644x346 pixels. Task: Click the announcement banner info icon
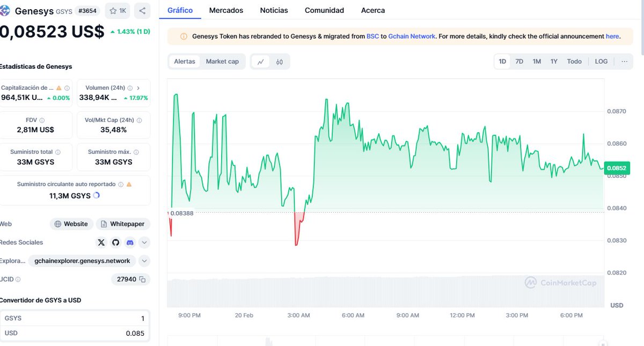184,37
